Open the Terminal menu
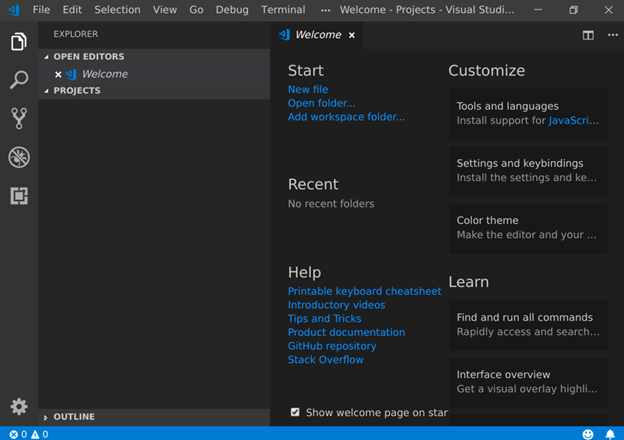Screen dimensions: 624x440 283,10
